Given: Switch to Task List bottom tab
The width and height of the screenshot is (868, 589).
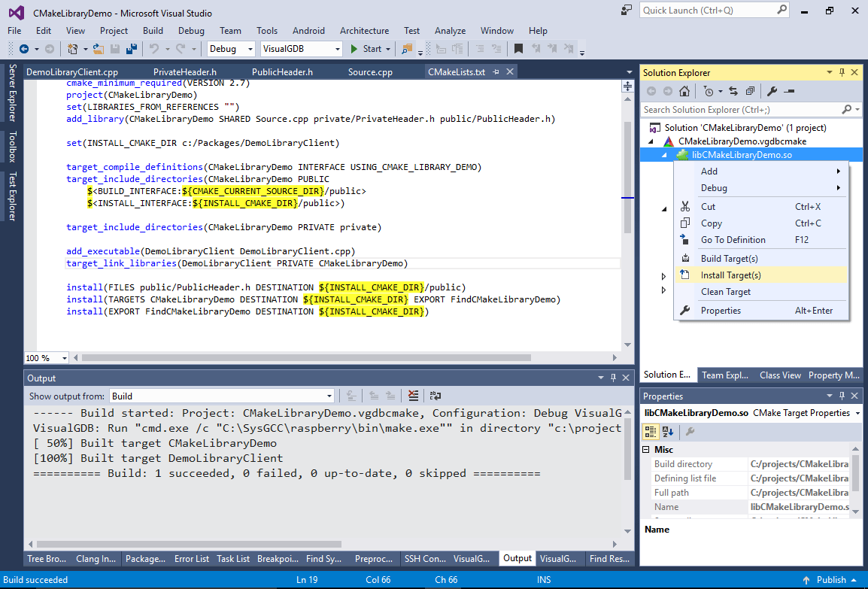Looking at the screenshot, I should click(x=233, y=559).
